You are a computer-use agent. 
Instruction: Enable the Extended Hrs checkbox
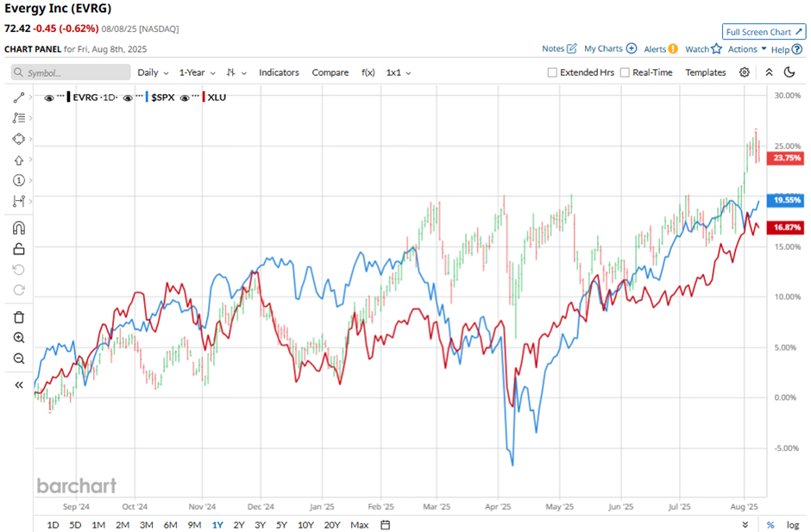pos(552,72)
